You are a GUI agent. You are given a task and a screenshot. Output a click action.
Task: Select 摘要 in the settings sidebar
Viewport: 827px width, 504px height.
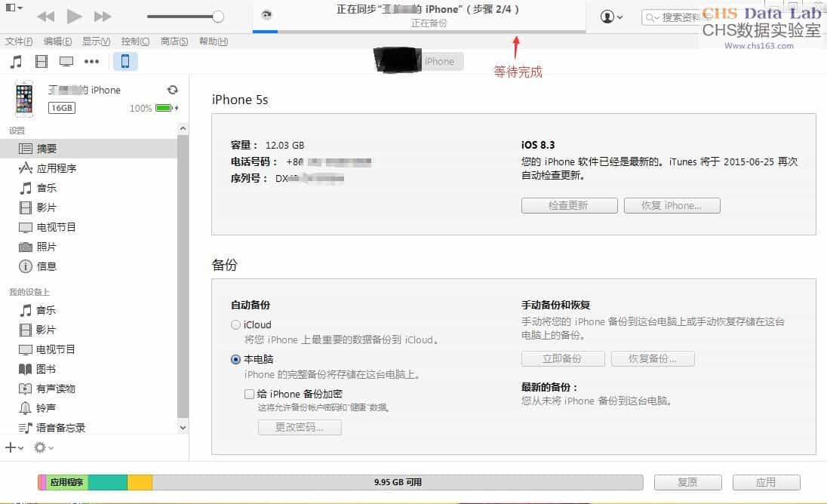pos(88,149)
